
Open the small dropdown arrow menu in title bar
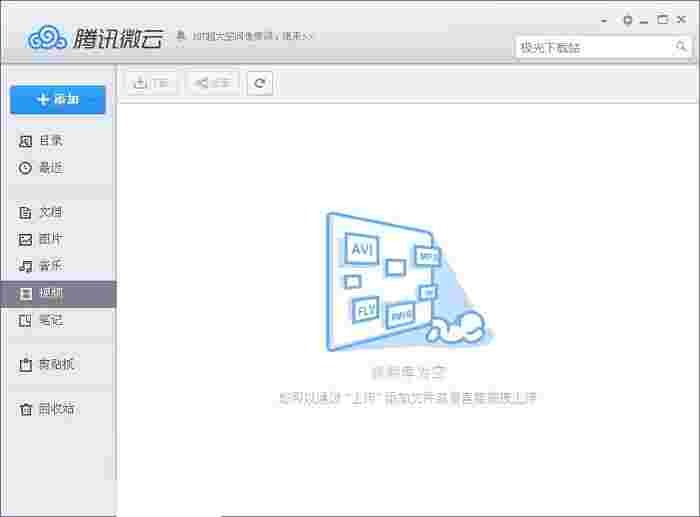604,21
